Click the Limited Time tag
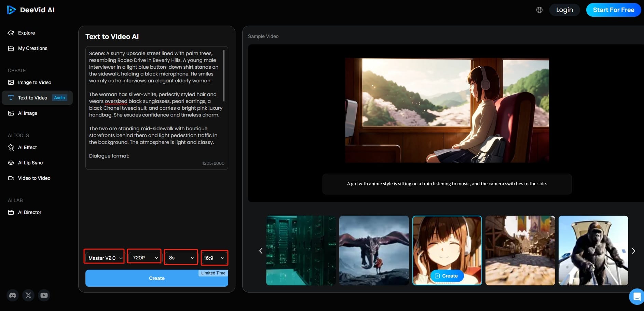Screen dimensions: 644x311 [x=213, y=273]
